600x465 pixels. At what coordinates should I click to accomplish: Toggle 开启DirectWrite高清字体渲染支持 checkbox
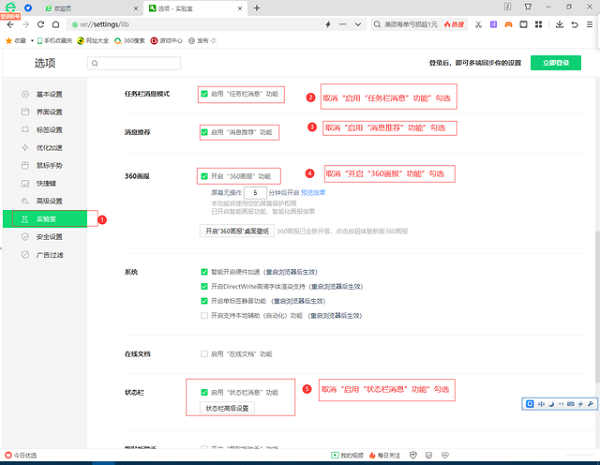[204, 286]
